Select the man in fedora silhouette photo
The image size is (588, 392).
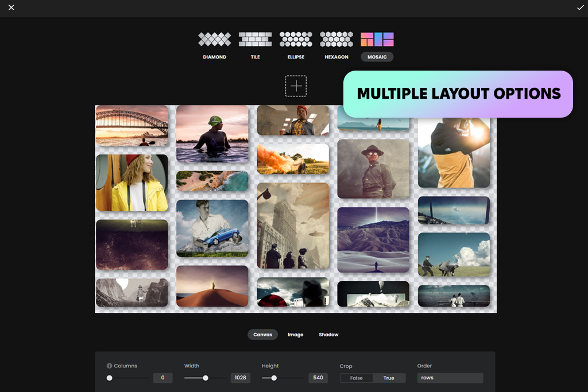tap(293, 292)
